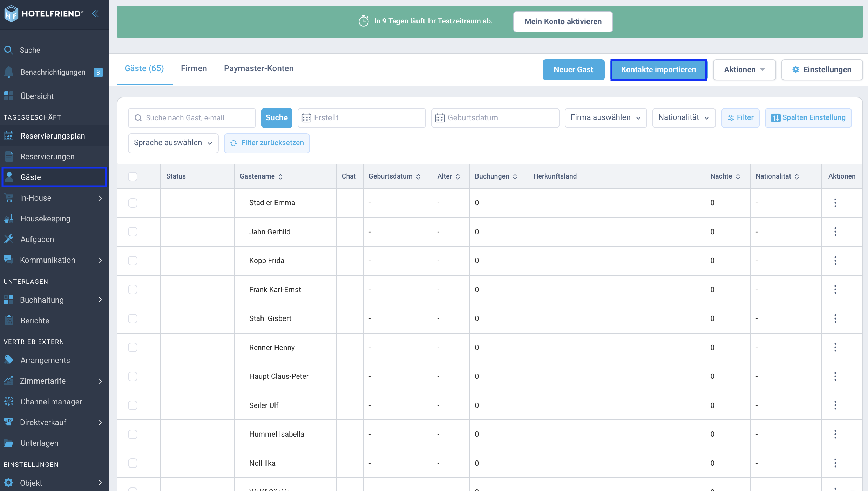Click the blue Suche button
The image size is (868, 491).
[x=277, y=118]
